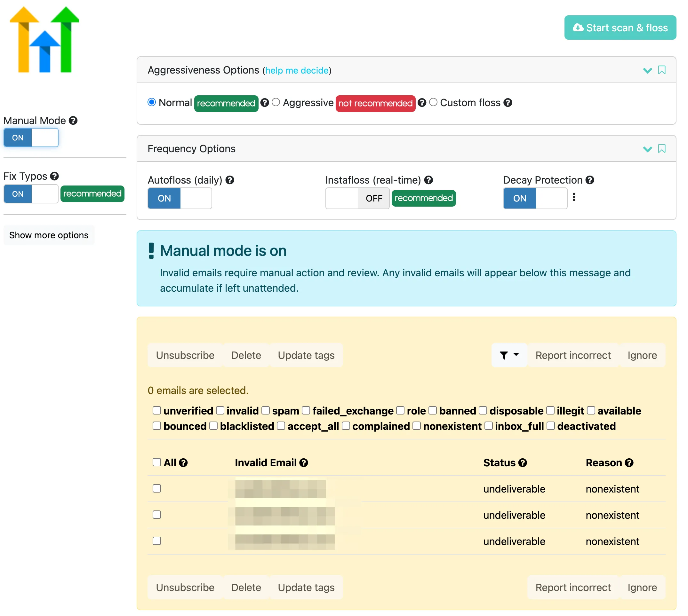Toggle the Manual Mode switch

(31, 138)
